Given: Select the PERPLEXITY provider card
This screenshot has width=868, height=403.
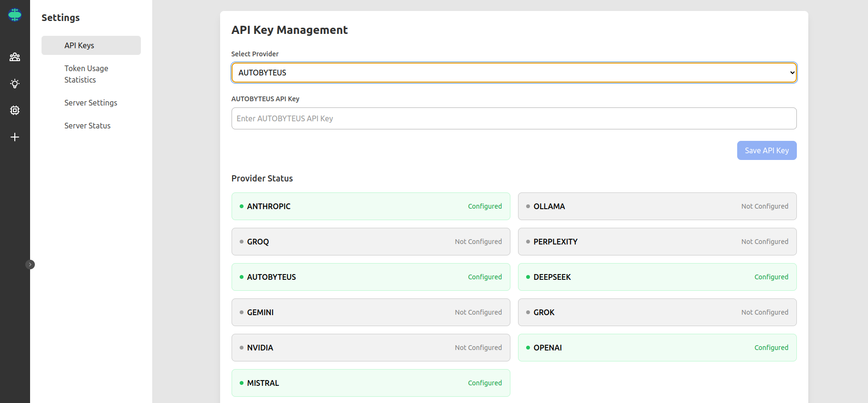Looking at the screenshot, I should click(x=657, y=242).
